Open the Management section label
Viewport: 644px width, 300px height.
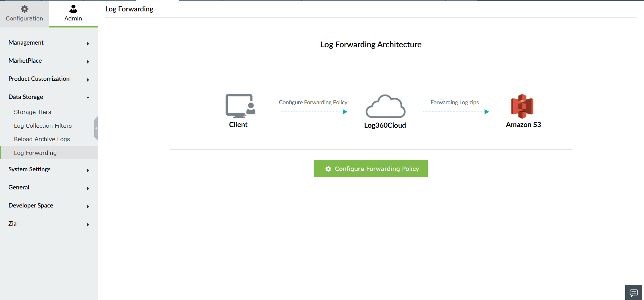26,43
